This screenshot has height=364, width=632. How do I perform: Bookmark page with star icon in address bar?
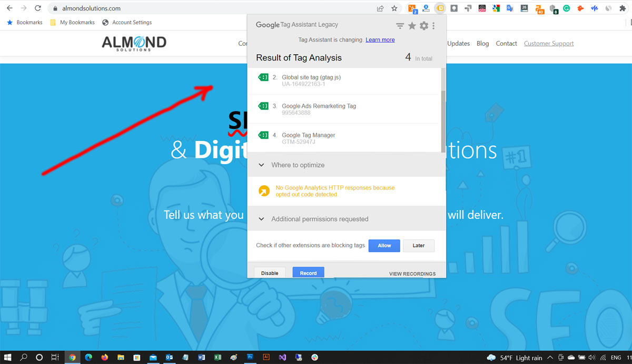click(394, 8)
